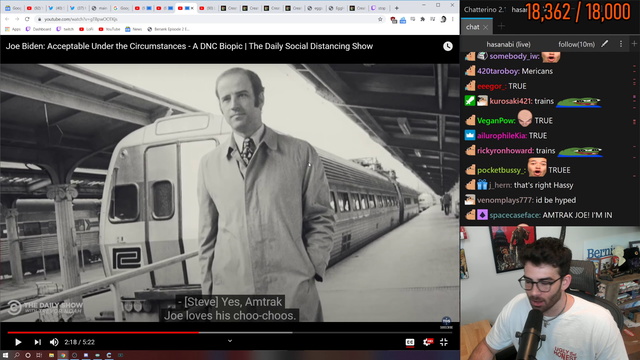The image size is (640, 360).
Task: Click username venomplays777 in chat
Action: (x=505, y=200)
